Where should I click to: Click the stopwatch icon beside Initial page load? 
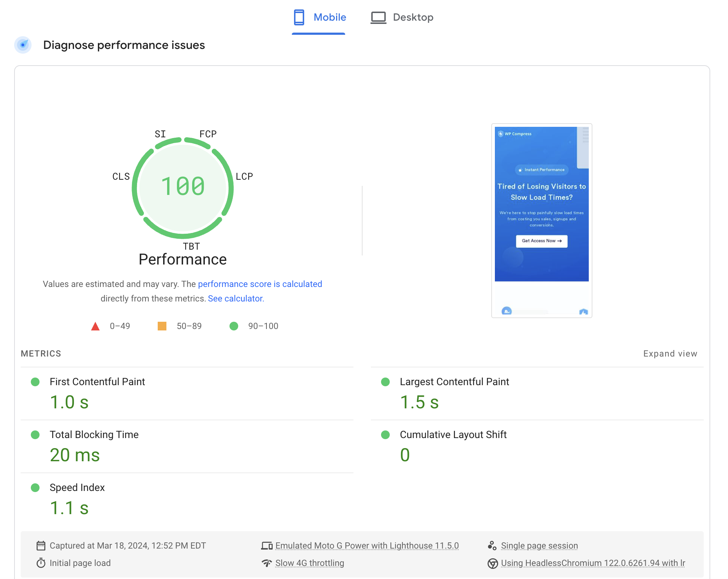[41, 563]
